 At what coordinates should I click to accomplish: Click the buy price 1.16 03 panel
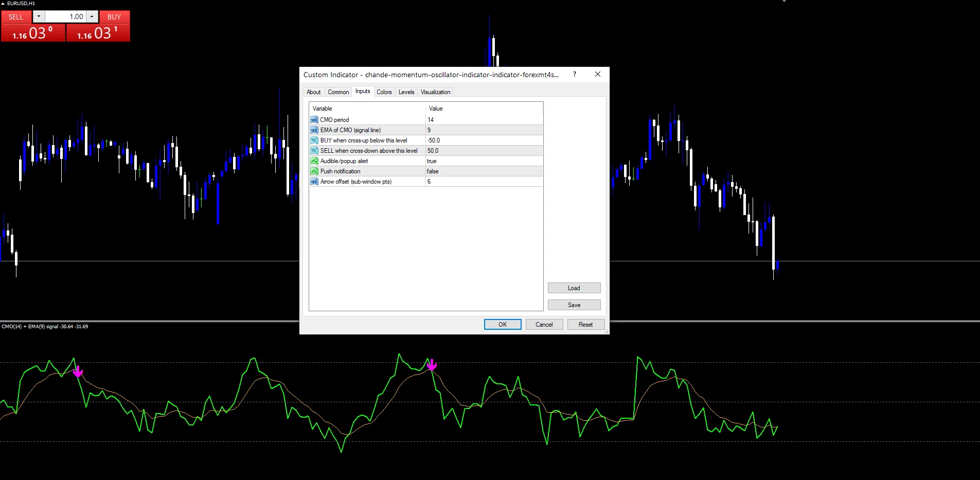pyautogui.click(x=98, y=33)
